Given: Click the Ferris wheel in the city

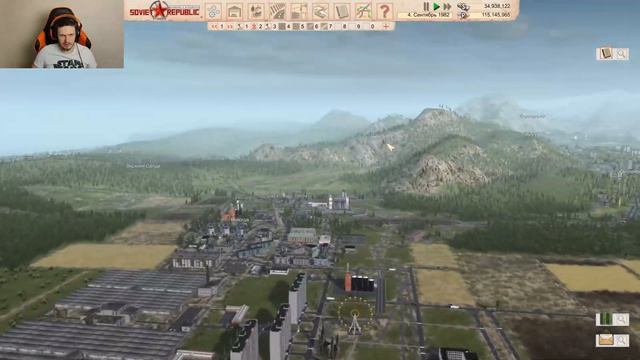Looking at the screenshot, I should pos(355,316).
